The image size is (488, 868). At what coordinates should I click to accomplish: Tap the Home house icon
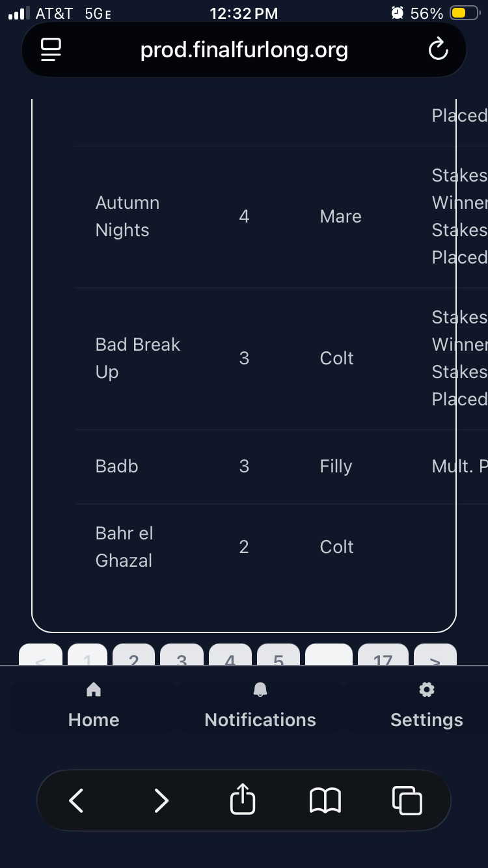coord(94,690)
